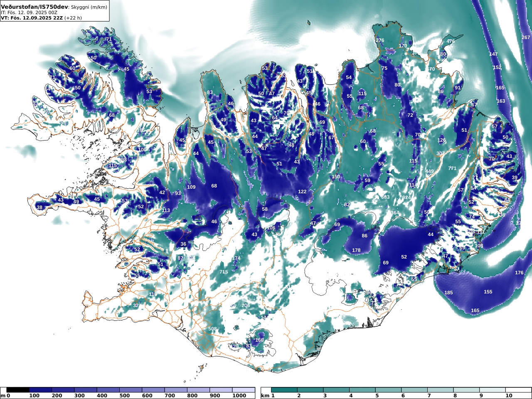Click the 'Skyggni (m/km)' parameter label
Viewport: 532px width, 399px height.
click(89, 7)
